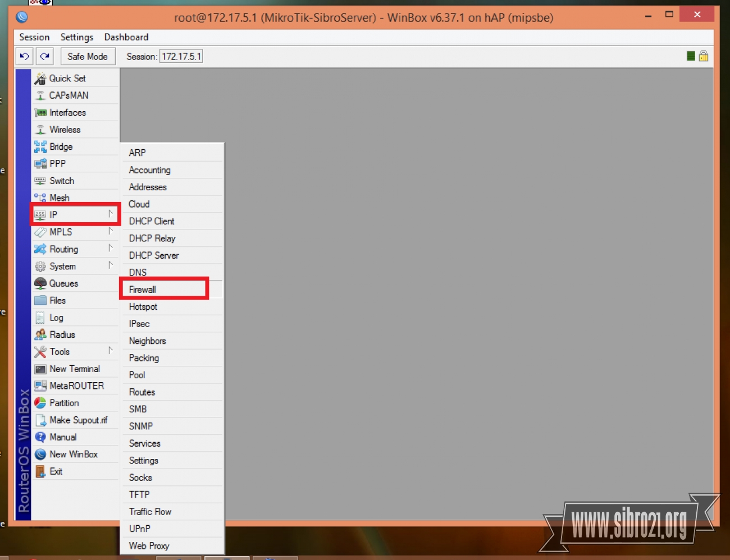Expand the System submenu arrow

point(111,265)
